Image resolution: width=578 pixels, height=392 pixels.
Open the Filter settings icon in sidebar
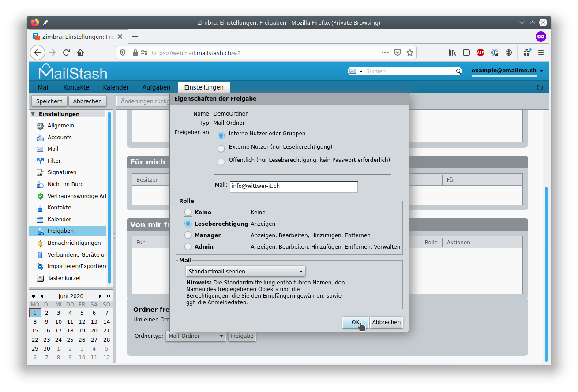(40, 161)
